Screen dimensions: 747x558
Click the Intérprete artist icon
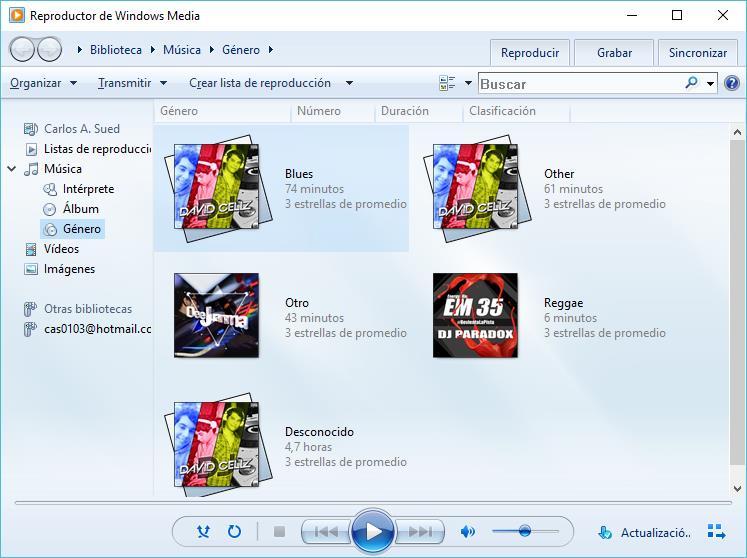pos(50,189)
